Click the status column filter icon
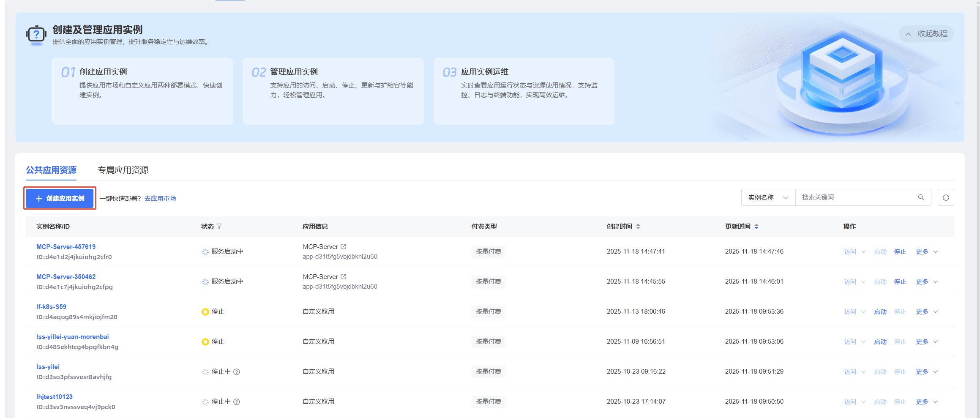 tap(219, 227)
